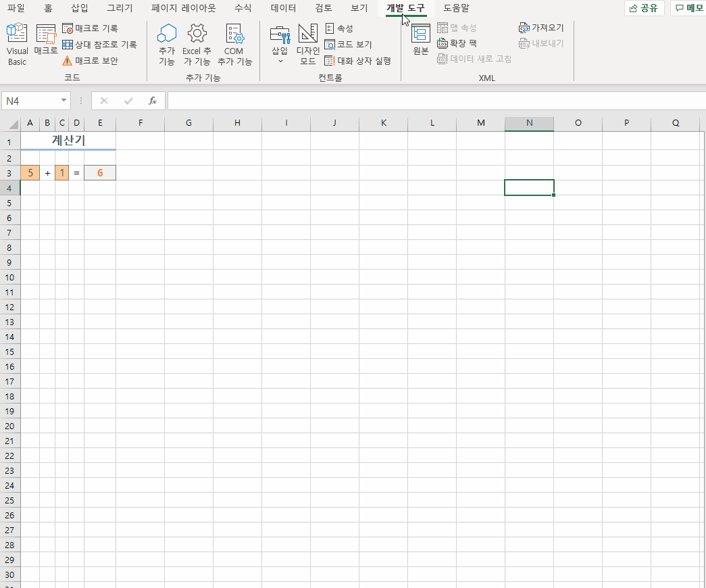706x588 pixels.
Task: Click XML 가져오기 import
Action: [541, 28]
